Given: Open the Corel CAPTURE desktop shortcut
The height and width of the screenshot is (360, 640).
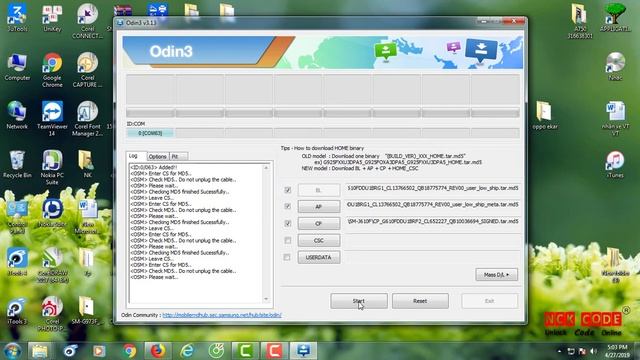Looking at the screenshot, I should point(87,70).
